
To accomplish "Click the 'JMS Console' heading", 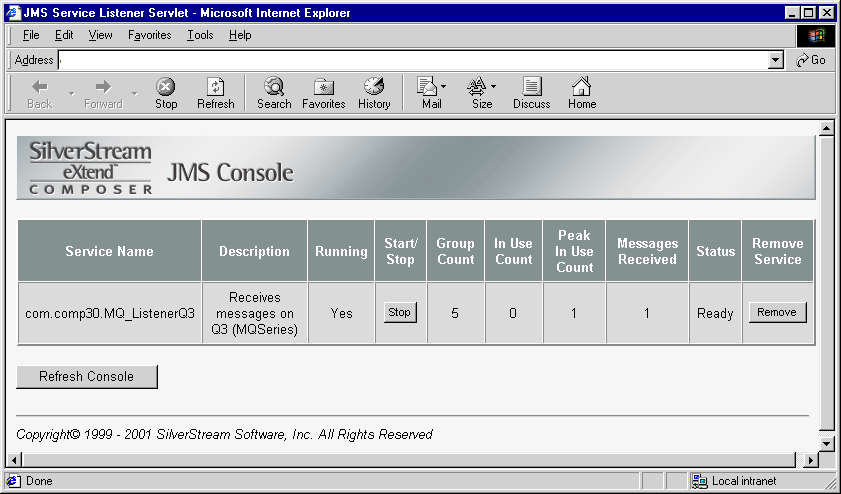I will 230,173.
